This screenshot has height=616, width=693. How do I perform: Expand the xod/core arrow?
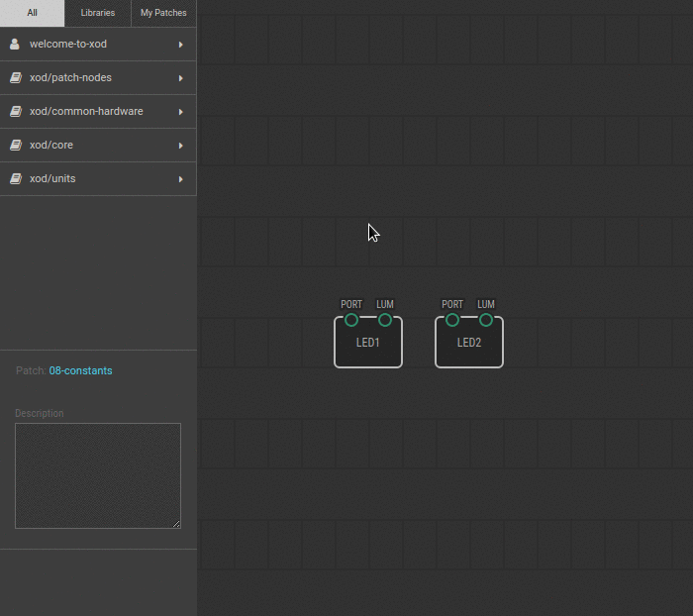[181, 146]
